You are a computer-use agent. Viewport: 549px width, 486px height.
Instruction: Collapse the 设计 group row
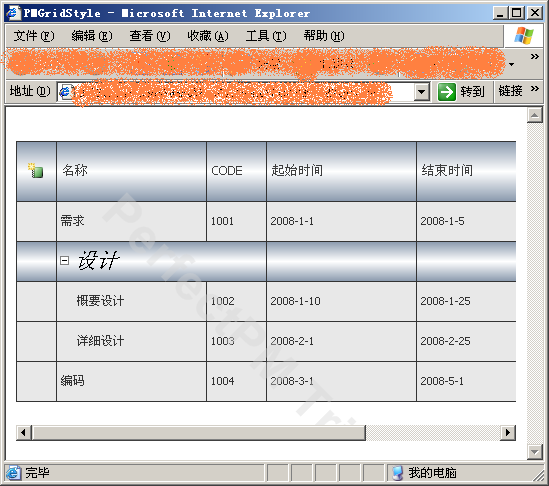tap(64, 261)
